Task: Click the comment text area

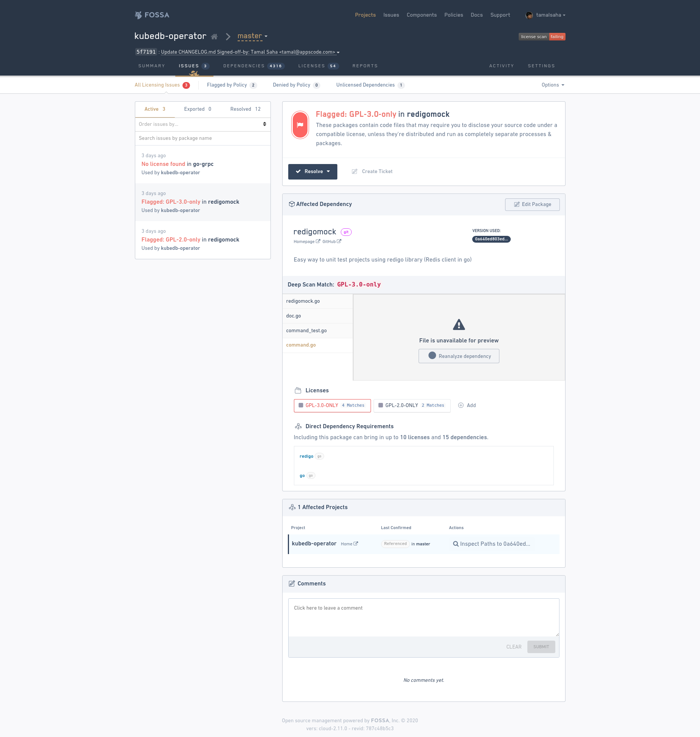Action: (423, 617)
